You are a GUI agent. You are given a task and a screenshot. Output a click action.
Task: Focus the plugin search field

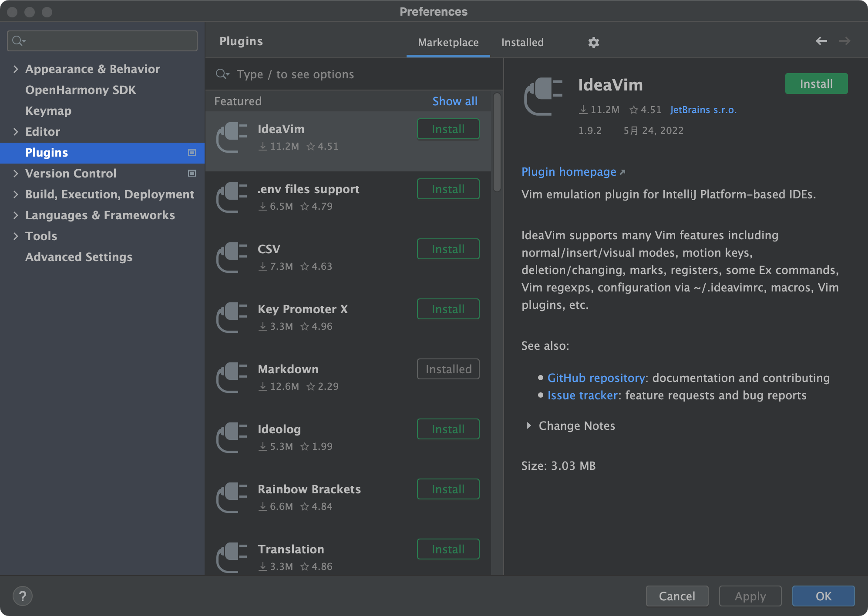point(354,74)
